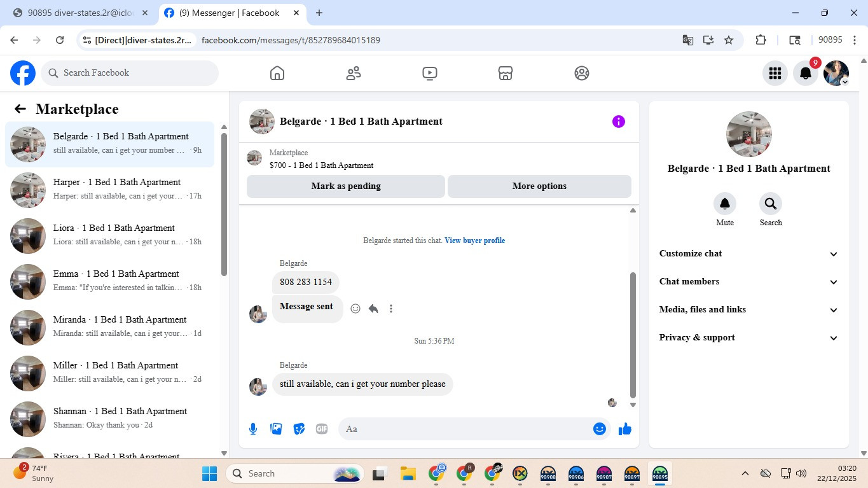
Task: Open the notifications bell with 9 badge
Action: click(806, 73)
